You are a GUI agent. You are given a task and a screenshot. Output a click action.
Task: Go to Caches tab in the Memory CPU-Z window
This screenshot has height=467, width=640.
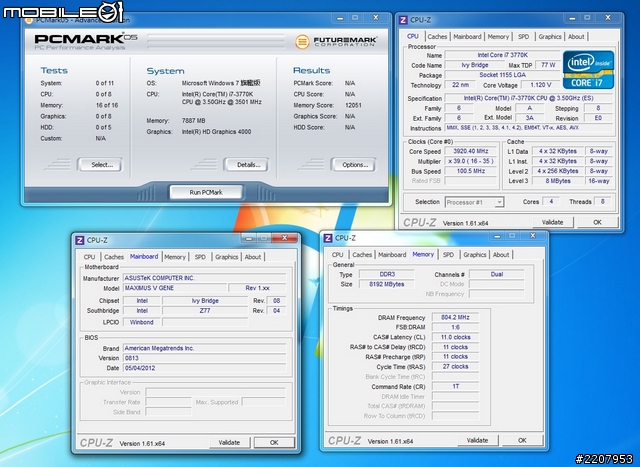coord(362,255)
